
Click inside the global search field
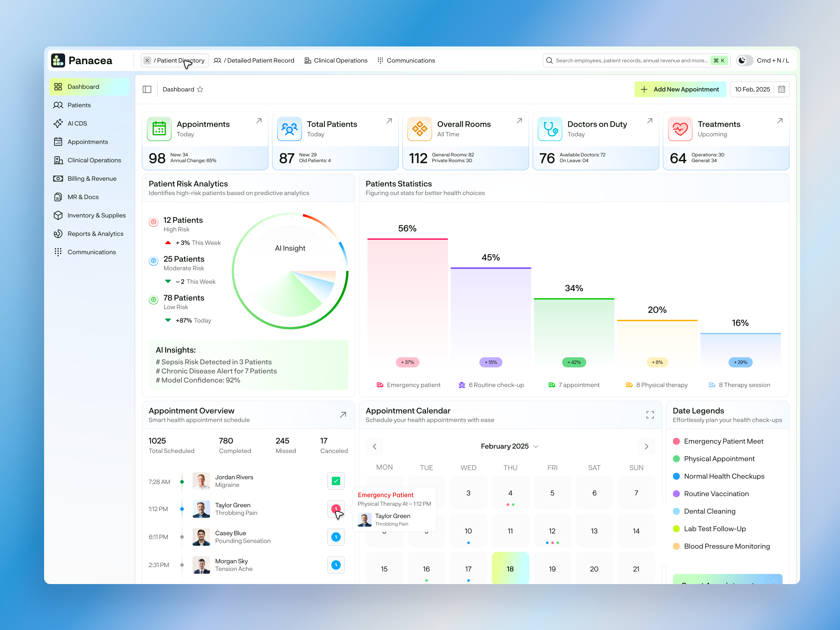point(627,60)
